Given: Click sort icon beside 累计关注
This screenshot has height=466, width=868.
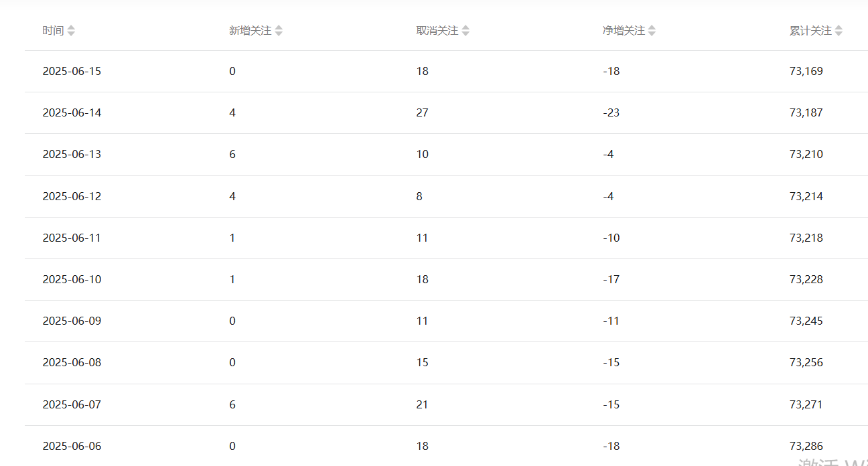Looking at the screenshot, I should tap(839, 31).
